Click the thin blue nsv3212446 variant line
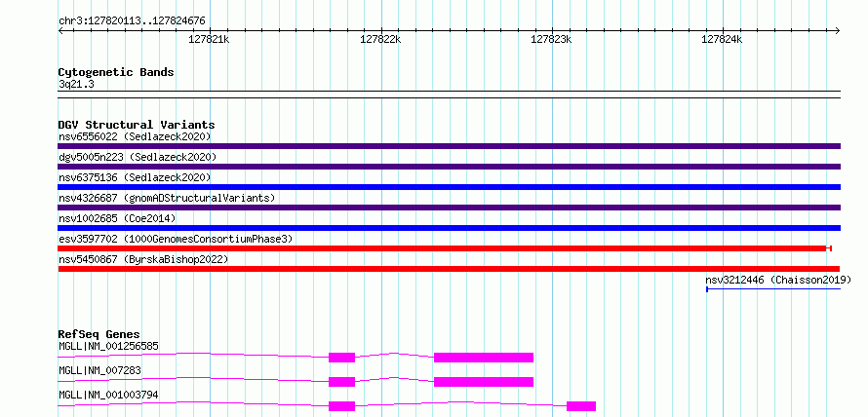This screenshot has height=417, width=868. tap(773, 289)
